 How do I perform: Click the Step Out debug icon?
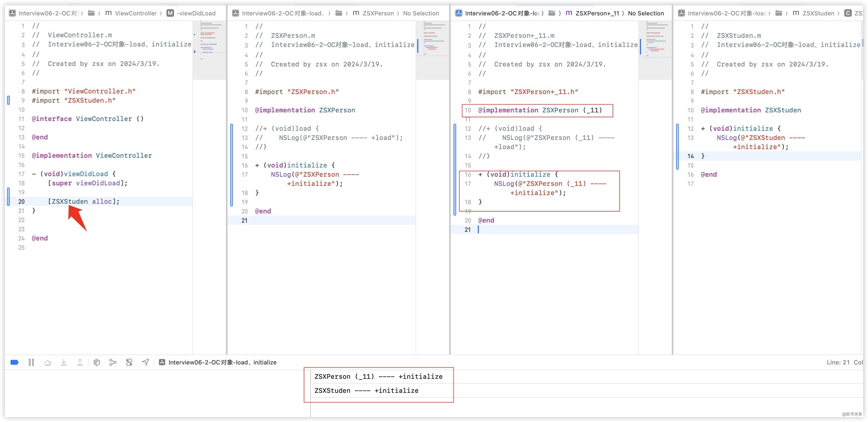pyautogui.click(x=80, y=362)
